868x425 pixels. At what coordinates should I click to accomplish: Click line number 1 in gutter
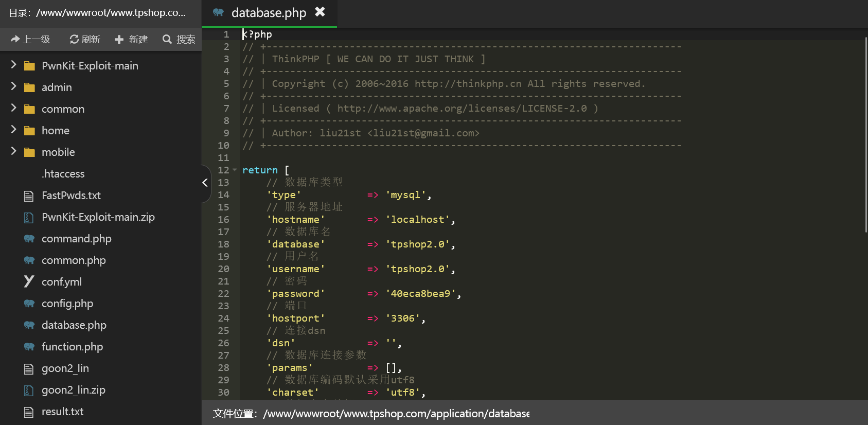226,34
